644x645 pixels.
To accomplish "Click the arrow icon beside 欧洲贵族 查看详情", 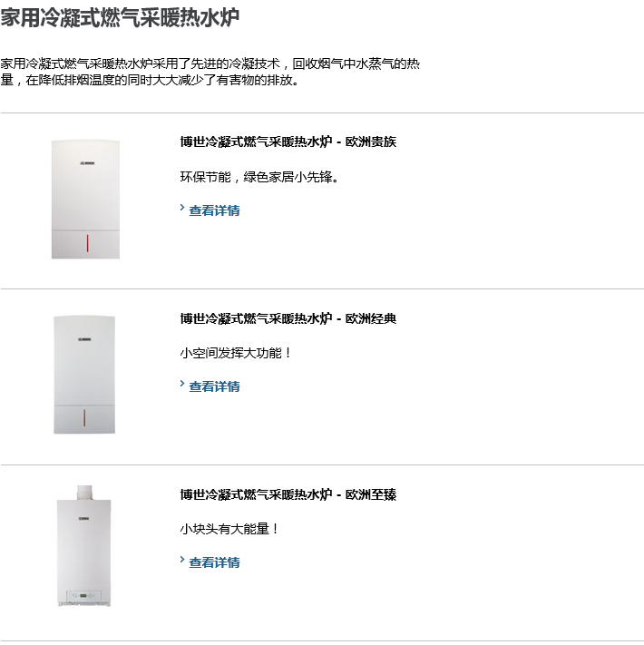I will point(182,208).
